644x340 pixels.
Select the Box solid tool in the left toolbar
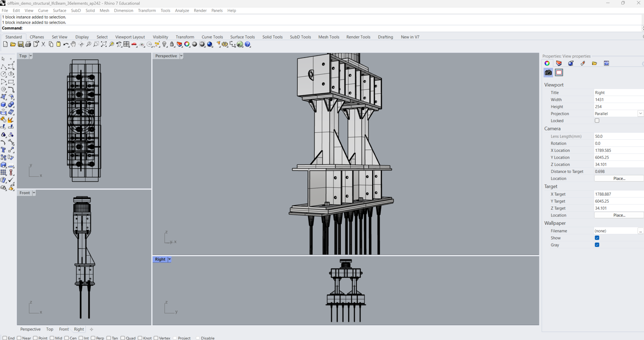point(3,105)
